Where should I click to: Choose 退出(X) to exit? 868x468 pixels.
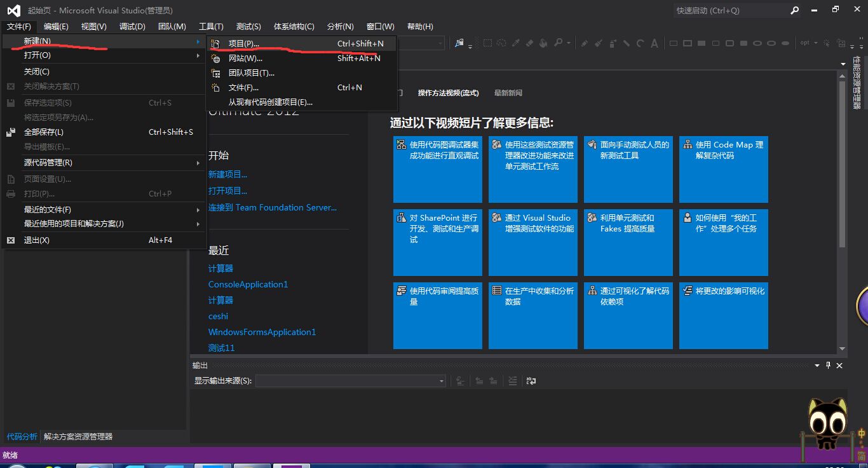click(104, 240)
